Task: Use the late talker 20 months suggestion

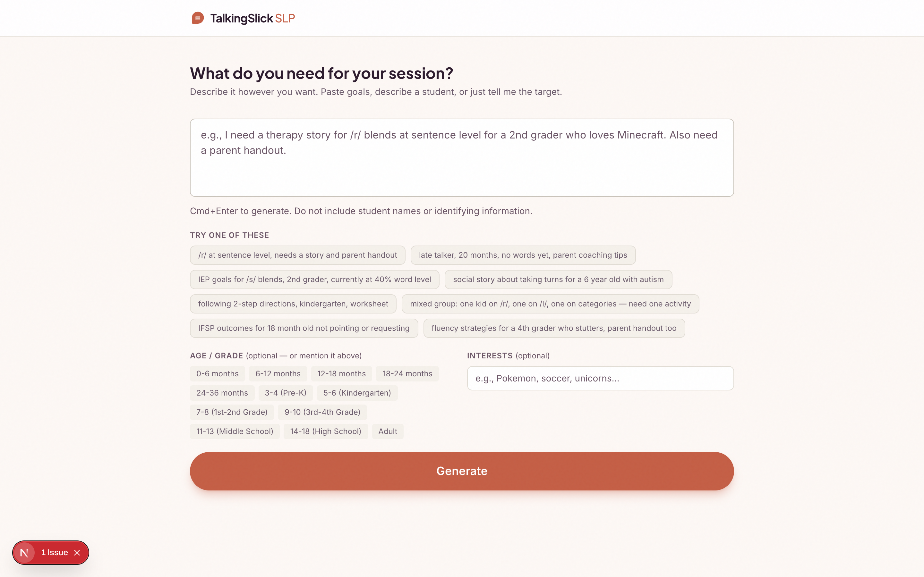Action: click(523, 255)
